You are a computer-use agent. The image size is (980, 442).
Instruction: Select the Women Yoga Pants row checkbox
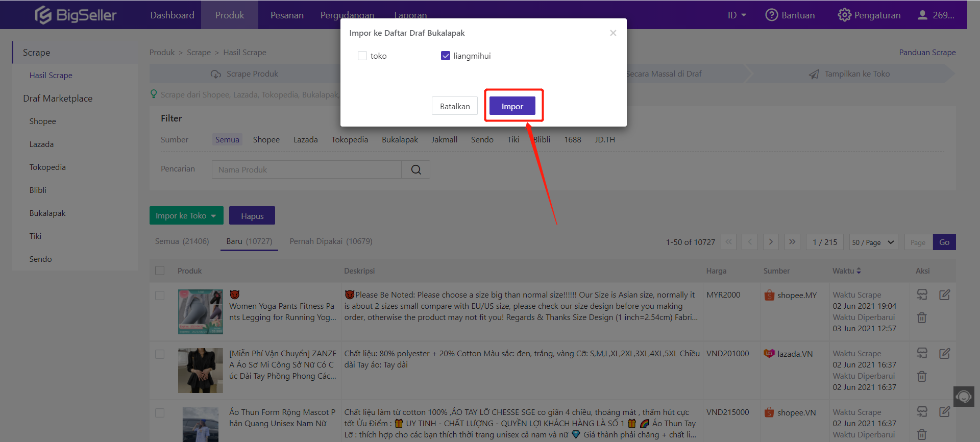[x=160, y=296]
